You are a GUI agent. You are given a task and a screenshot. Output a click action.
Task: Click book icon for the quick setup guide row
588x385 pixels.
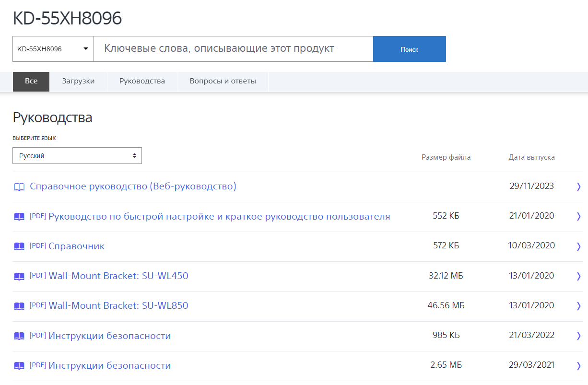point(19,217)
